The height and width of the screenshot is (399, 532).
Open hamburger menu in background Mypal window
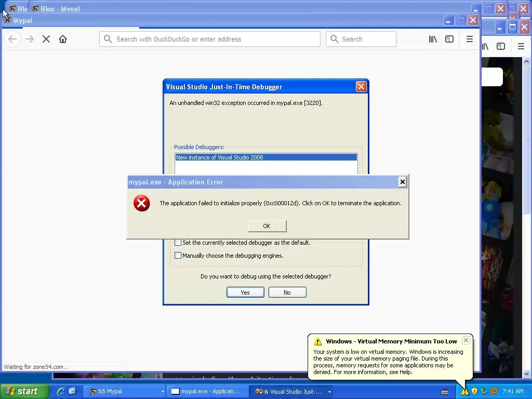[x=521, y=46]
